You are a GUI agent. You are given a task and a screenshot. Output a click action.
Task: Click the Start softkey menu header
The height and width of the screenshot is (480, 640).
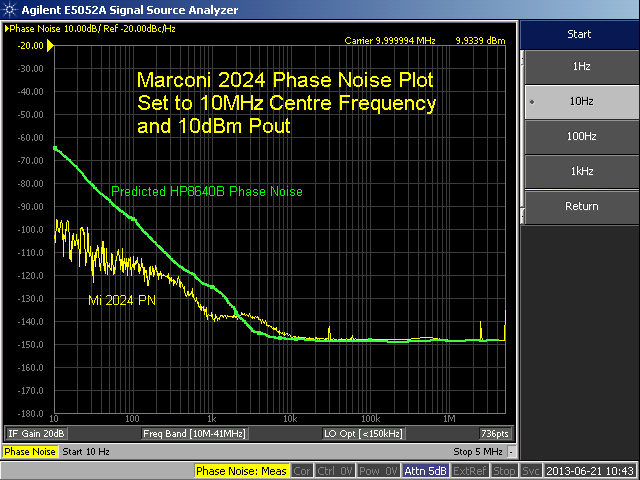tap(579, 34)
